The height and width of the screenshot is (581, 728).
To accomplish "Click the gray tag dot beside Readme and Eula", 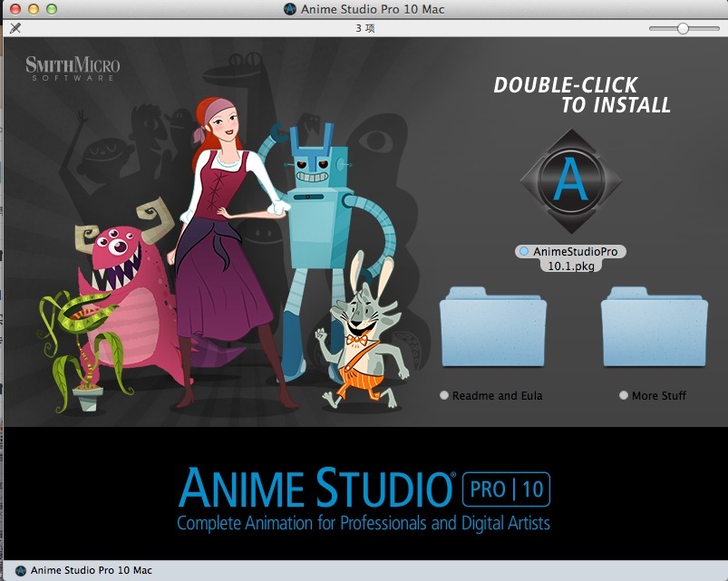I will (x=443, y=395).
